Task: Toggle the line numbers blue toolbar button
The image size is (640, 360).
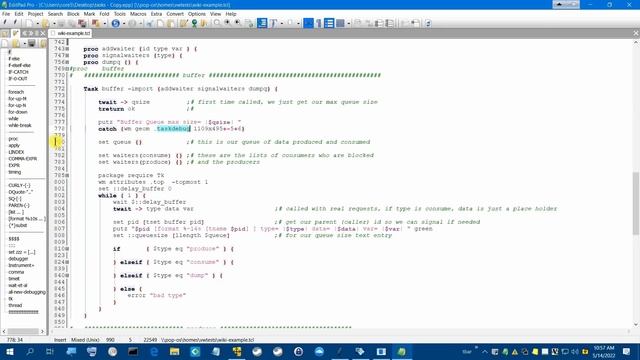Action: tap(262, 23)
